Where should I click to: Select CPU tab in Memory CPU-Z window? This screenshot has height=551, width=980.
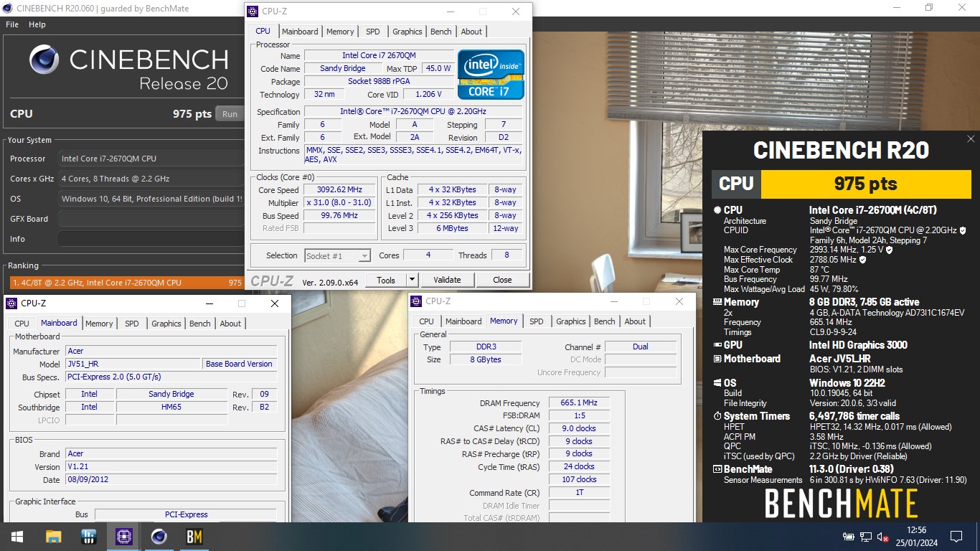[427, 321]
